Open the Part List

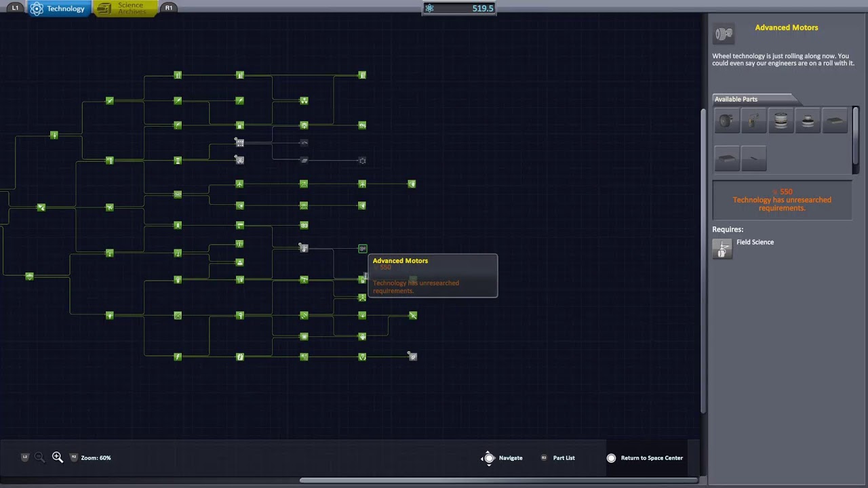pyautogui.click(x=564, y=458)
